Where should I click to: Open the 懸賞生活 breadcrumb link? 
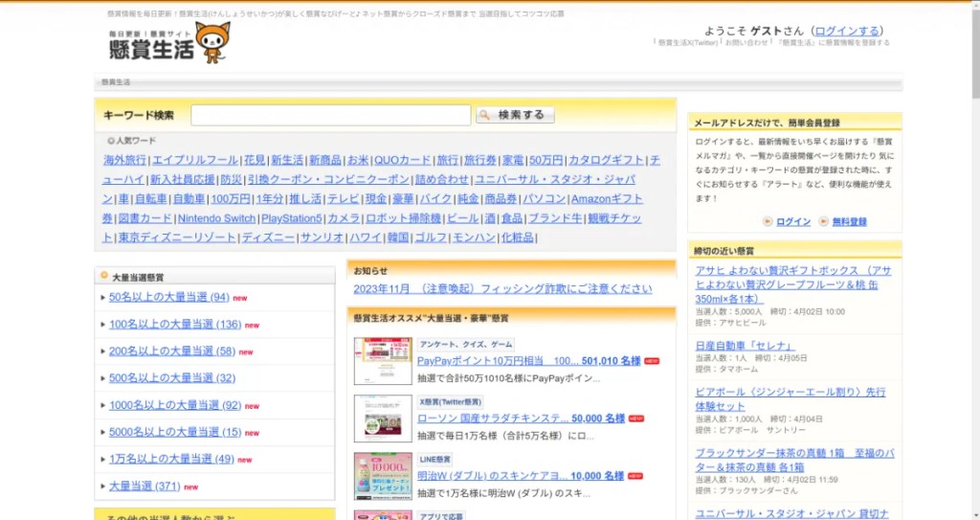(x=116, y=82)
